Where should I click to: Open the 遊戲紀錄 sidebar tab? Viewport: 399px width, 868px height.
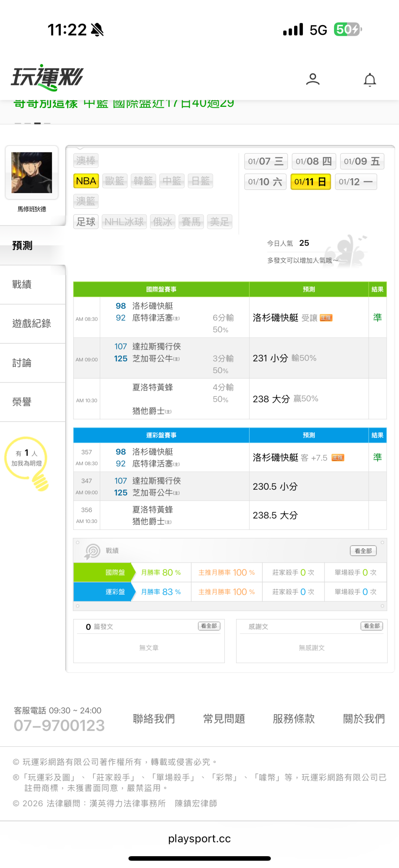32,324
